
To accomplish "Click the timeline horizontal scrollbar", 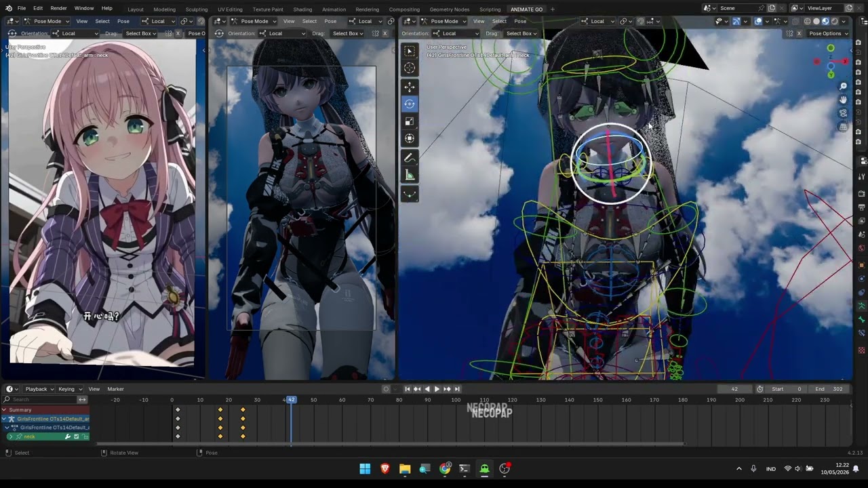I will [390, 444].
